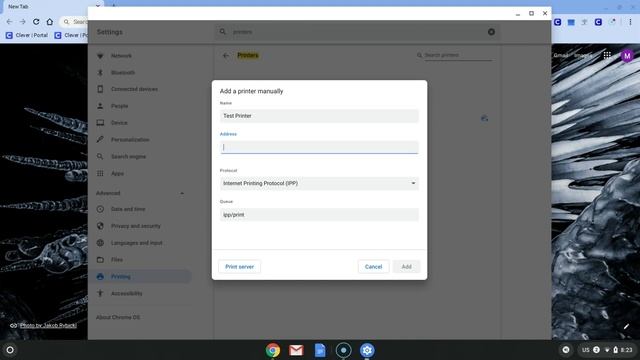Click the Add button in the dialog
640x360 pixels.
click(407, 267)
